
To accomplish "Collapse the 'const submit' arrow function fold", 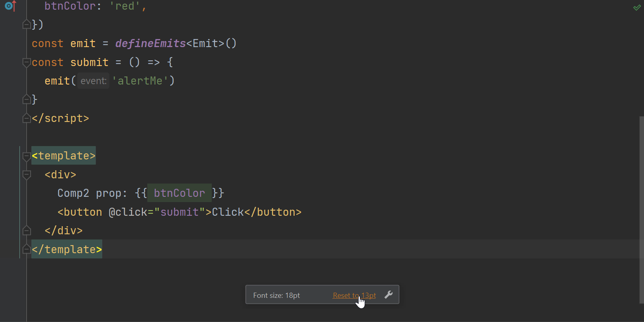I will pyautogui.click(x=27, y=62).
